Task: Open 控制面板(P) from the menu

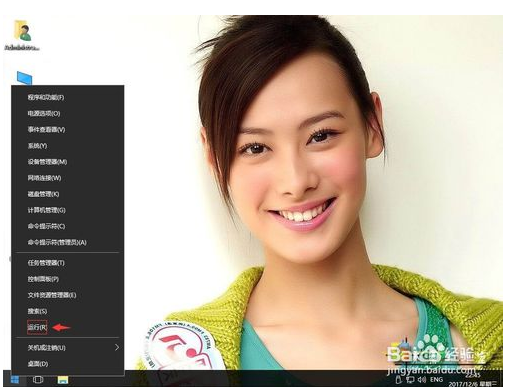Action: coord(68,279)
